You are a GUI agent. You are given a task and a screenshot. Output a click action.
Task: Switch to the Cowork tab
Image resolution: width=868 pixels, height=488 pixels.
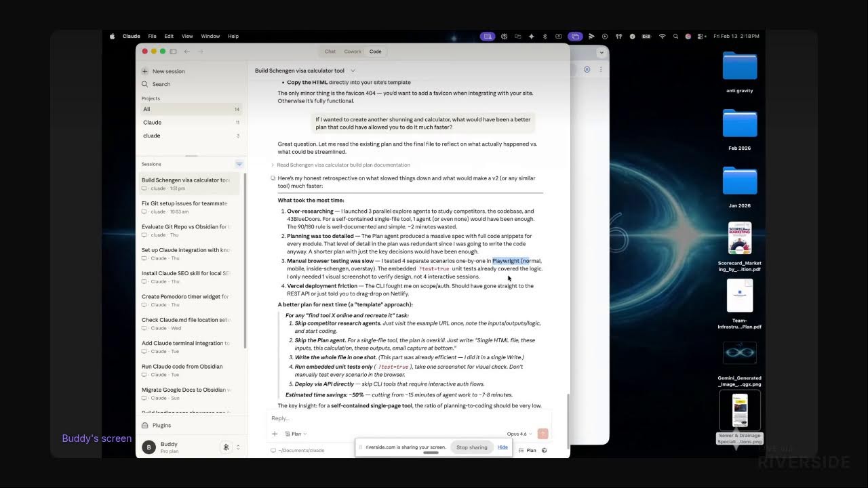coord(353,52)
